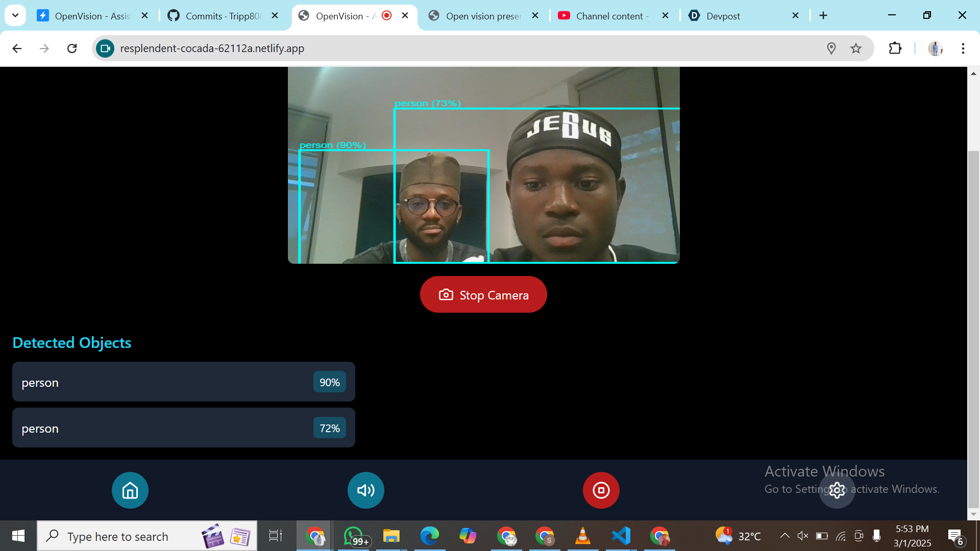
Task: Click the webcam video feed
Action: (483, 165)
